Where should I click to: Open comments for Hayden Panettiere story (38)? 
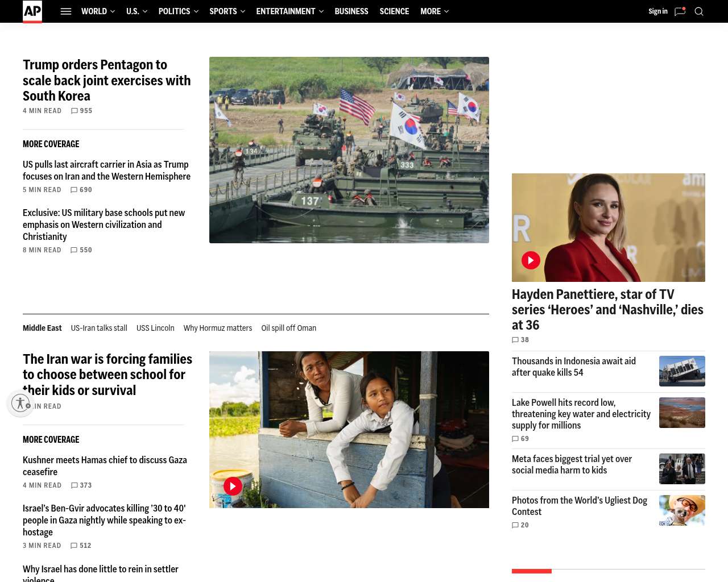[x=520, y=340]
